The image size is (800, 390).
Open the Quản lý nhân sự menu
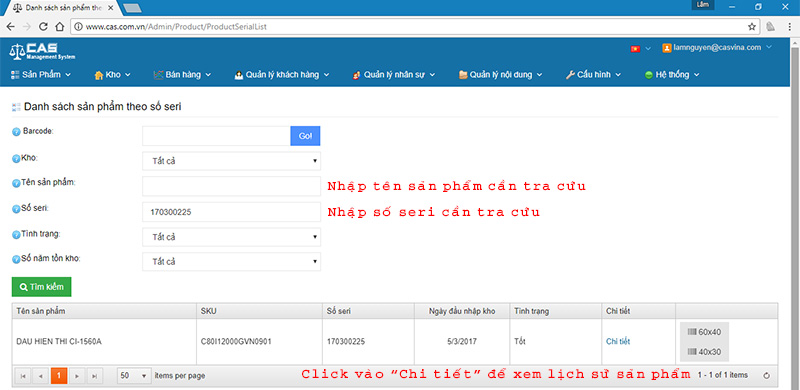point(394,75)
